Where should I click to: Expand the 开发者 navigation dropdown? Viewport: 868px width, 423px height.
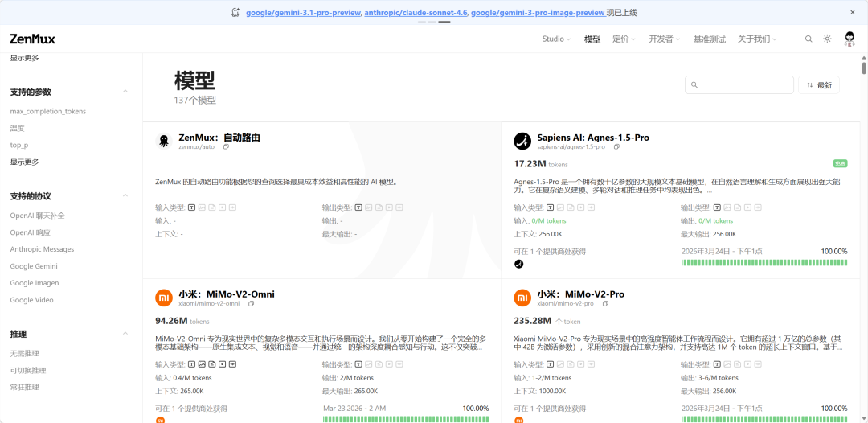(665, 39)
